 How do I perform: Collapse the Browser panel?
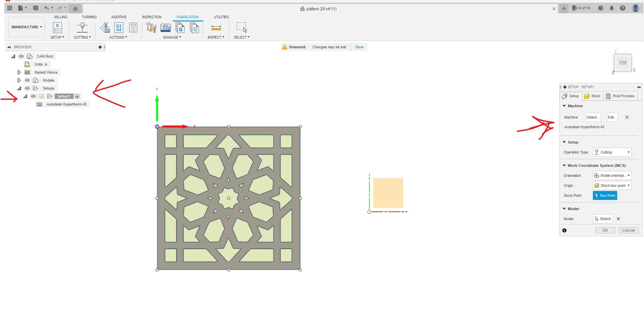coord(9,47)
